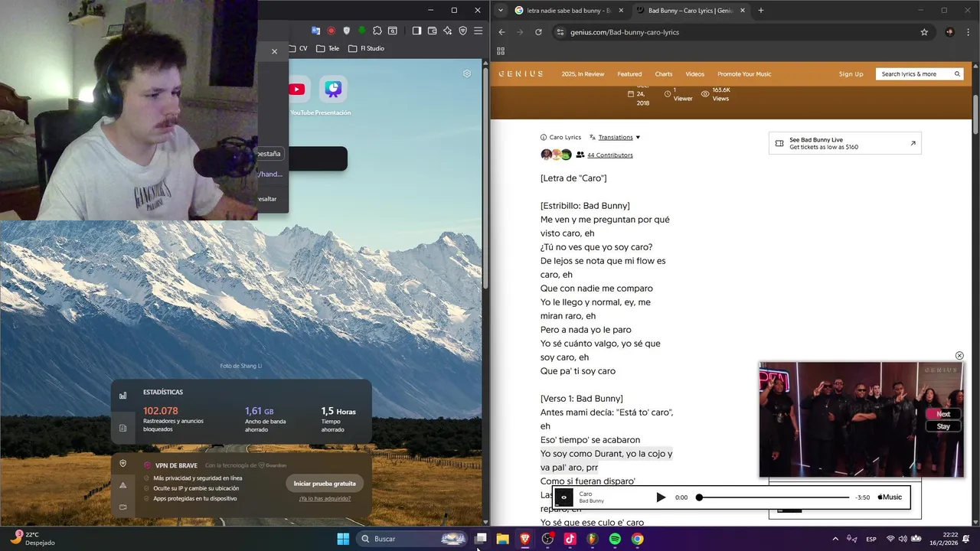The image size is (980, 551).
Task: Close the floating Genius video player
Action: click(x=959, y=356)
